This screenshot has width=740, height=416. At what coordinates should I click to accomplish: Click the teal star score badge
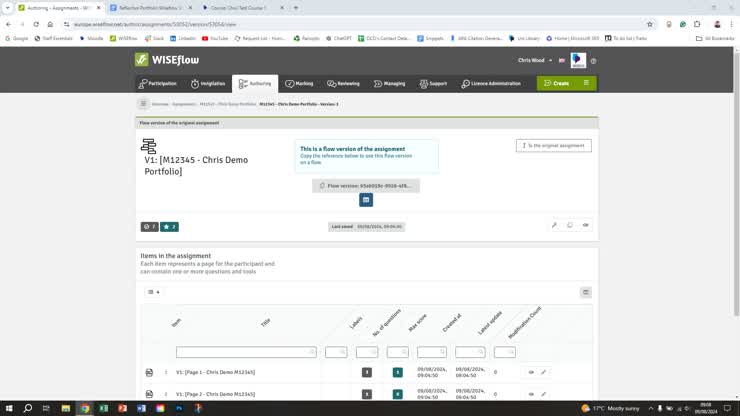point(169,227)
